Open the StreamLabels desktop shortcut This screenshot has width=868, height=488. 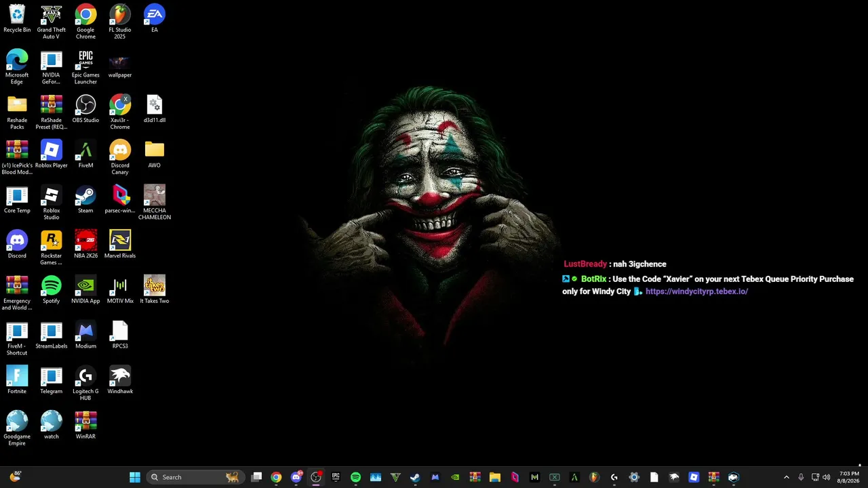51,335
